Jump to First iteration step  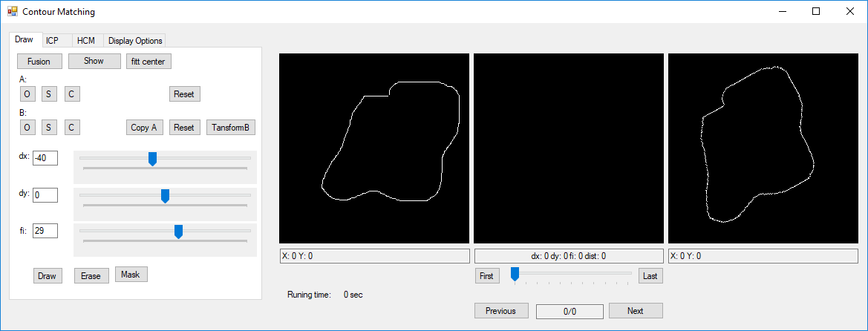tap(486, 275)
